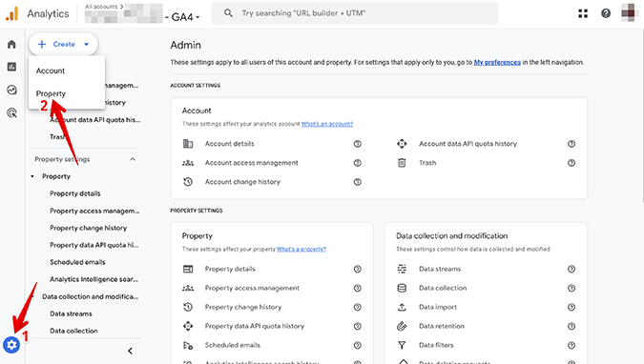This screenshot has height=364, width=644.
Task: Click the Account access management people icon
Action: [x=188, y=163]
